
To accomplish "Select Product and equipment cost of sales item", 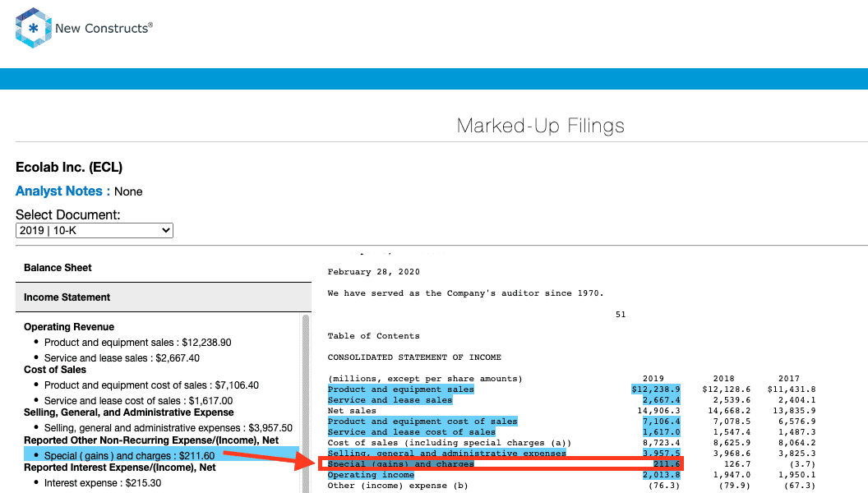I will click(x=152, y=385).
